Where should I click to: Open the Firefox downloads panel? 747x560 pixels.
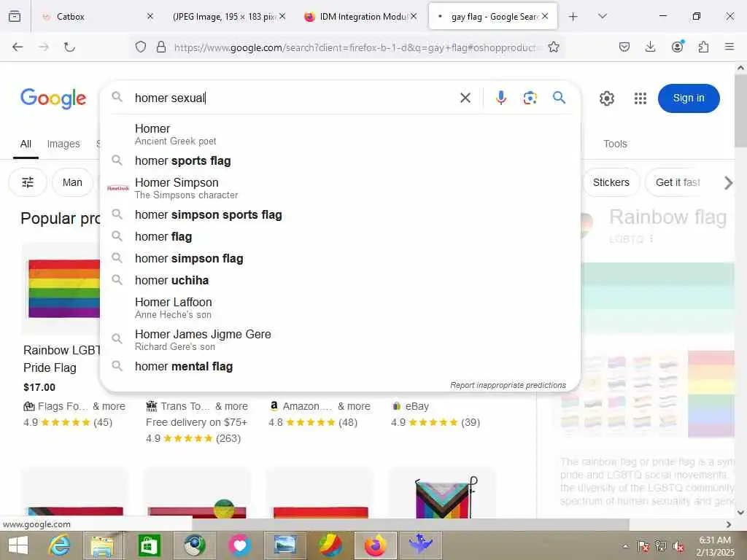coord(650,47)
